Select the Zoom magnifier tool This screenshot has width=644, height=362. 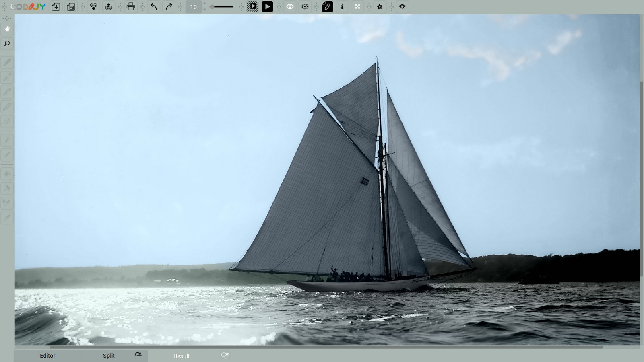7,43
